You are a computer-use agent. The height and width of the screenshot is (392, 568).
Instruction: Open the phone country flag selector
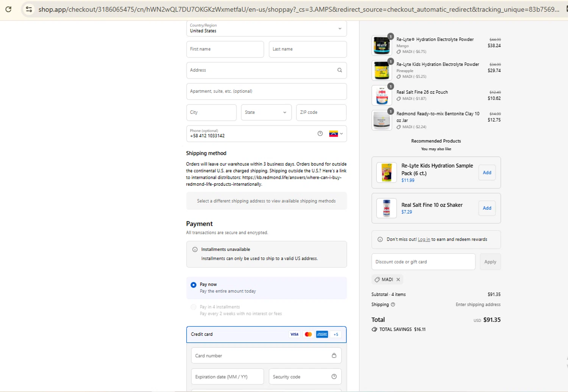336,134
